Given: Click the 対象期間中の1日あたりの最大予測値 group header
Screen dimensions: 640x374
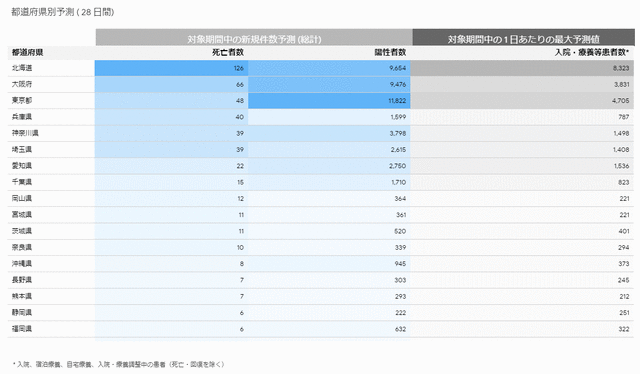Looking at the screenshot, I should click(x=524, y=39).
